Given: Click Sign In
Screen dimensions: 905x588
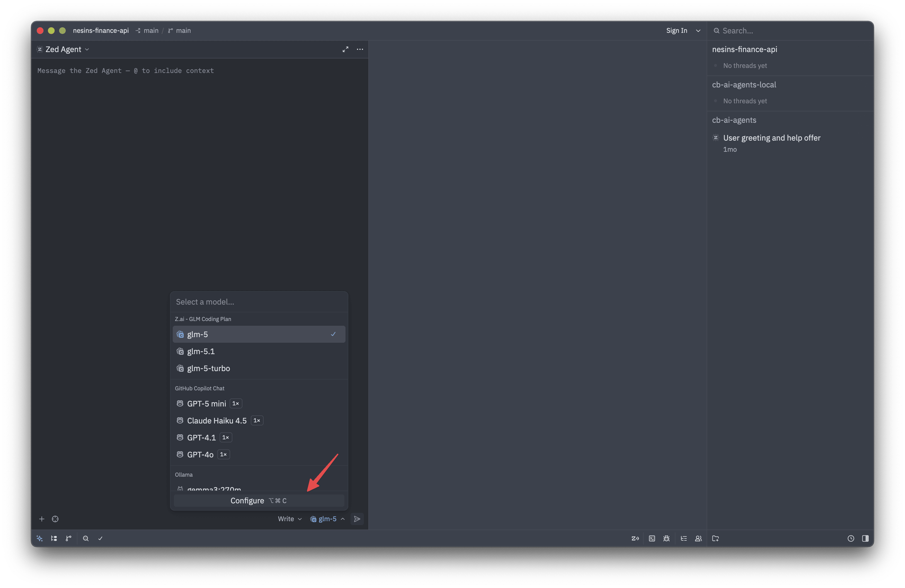Looking at the screenshot, I should [x=677, y=31].
